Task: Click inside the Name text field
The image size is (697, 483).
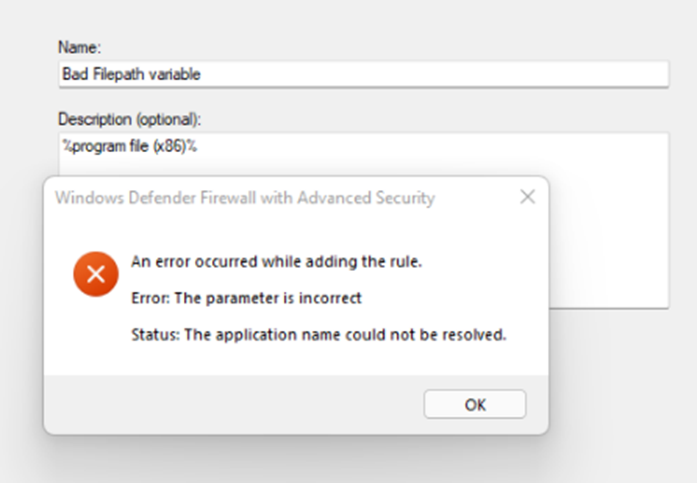Action: point(363,74)
